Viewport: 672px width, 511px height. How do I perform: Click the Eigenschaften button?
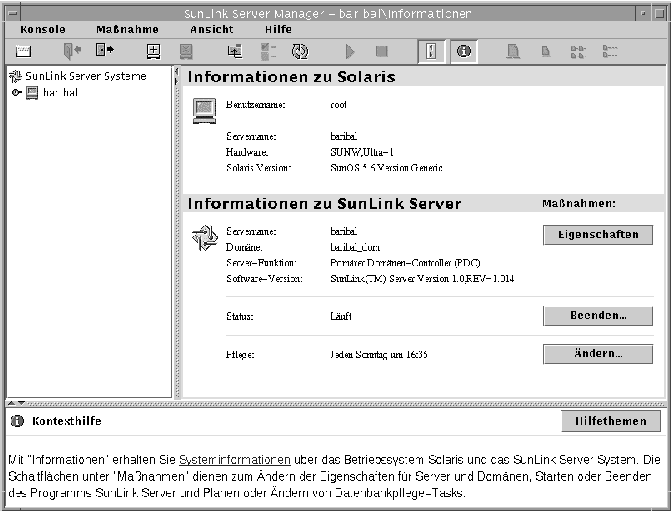coord(598,234)
